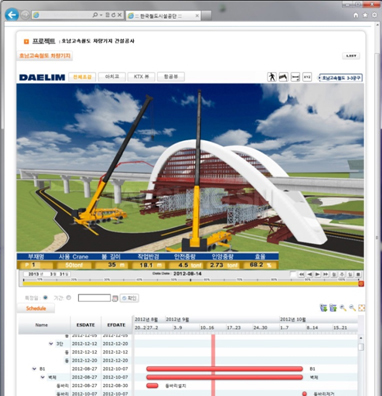
Task: Select the highlighted orange first tab
Action: (x=82, y=77)
